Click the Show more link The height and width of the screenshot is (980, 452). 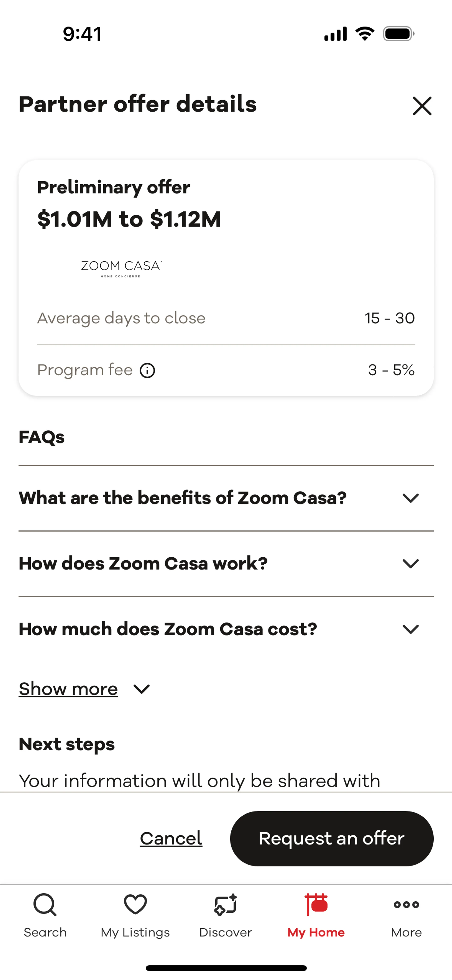[x=69, y=689]
